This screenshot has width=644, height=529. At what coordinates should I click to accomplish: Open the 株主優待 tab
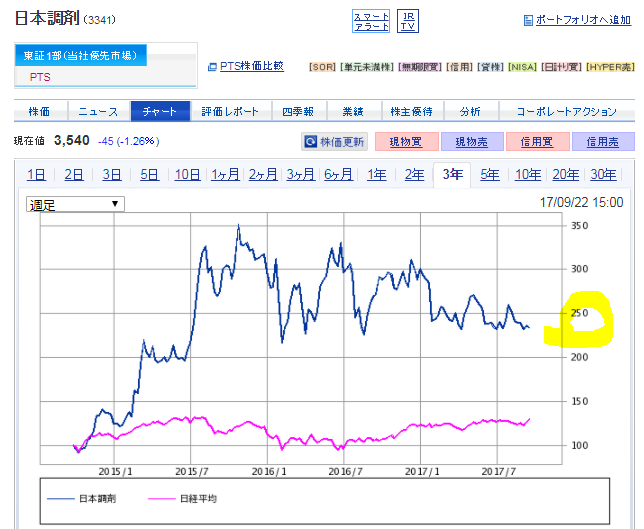point(412,111)
